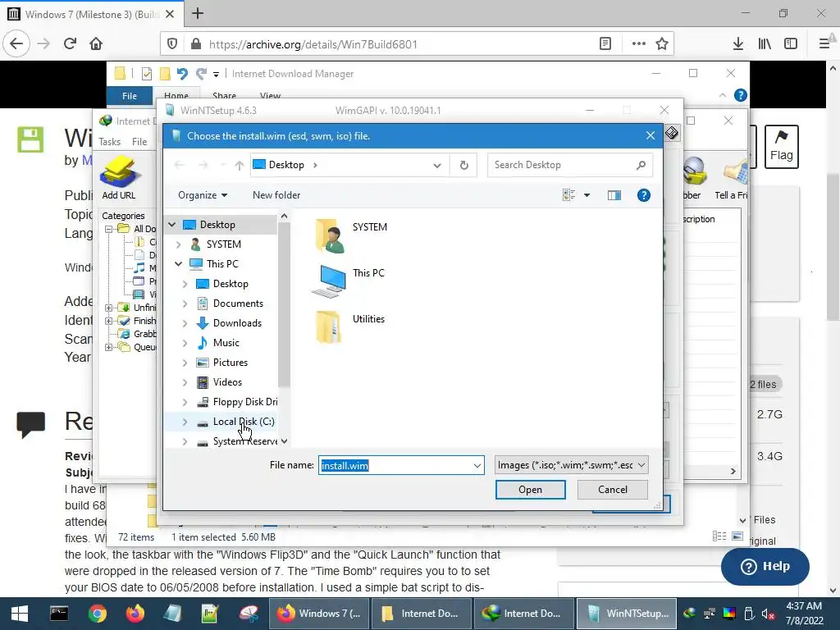Click the Cancel button
The width and height of the screenshot is (840, 630).
[612, 490]
